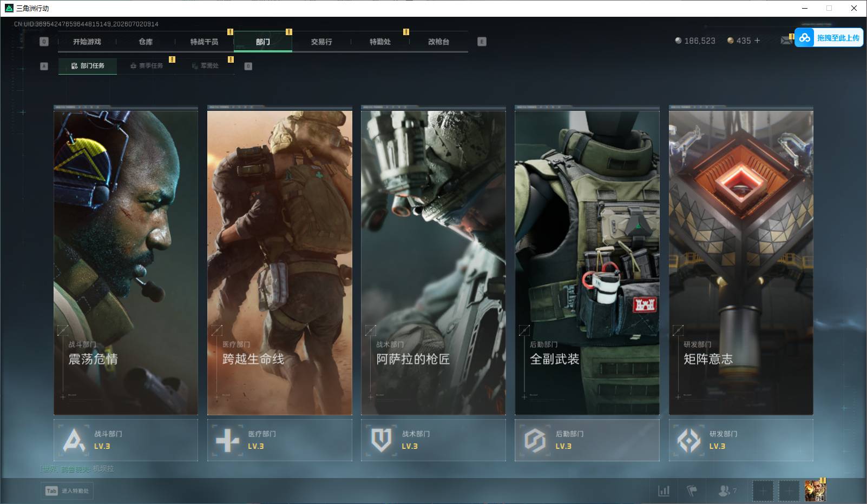
Task: Click the expand corner icon on 震荡危情 card
Action: [x=63, y=330]
